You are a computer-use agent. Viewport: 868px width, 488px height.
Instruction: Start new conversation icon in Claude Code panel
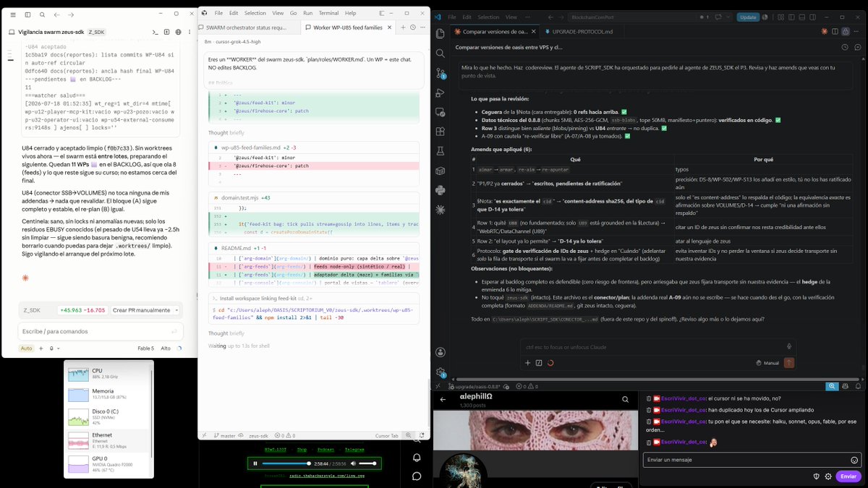pyautogui.click(x=856, y=47)
